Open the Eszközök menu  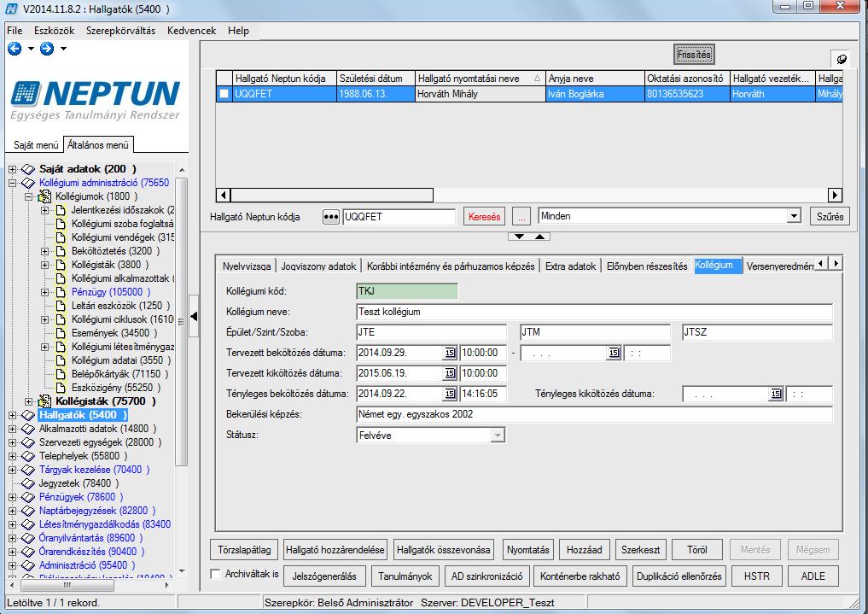point(55,31)
